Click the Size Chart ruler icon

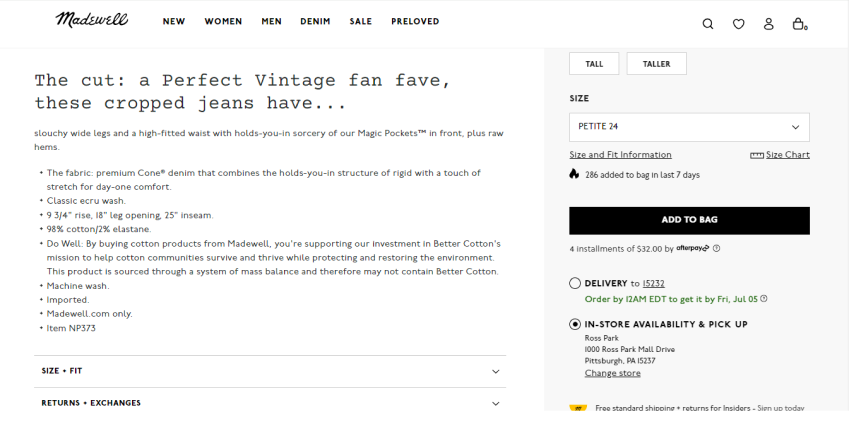(x=756, y=155)
